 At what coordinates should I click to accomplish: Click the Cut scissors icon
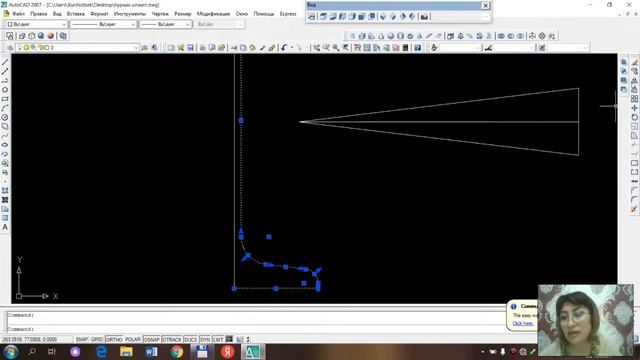coord(234,48)
